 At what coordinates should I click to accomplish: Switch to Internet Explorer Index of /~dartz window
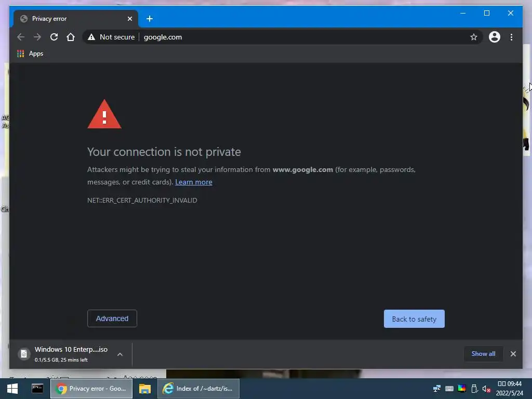pyautogui.click(x=198, y=389)
